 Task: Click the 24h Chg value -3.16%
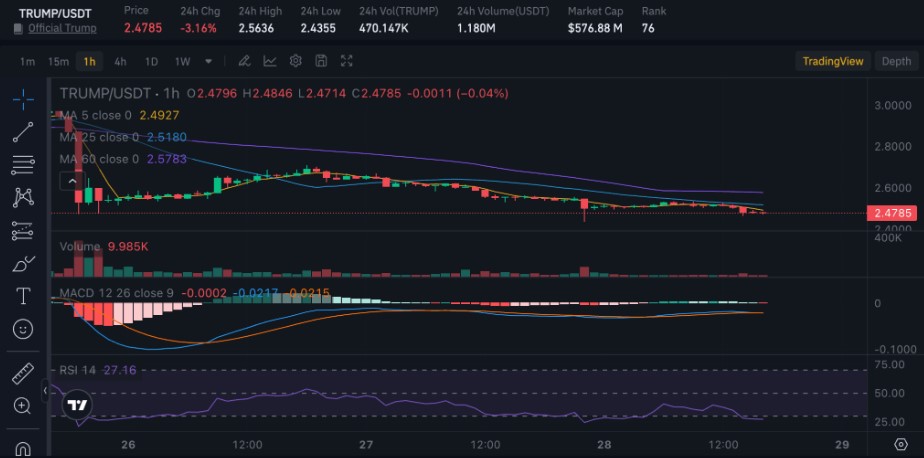click(x=198, y=28)
